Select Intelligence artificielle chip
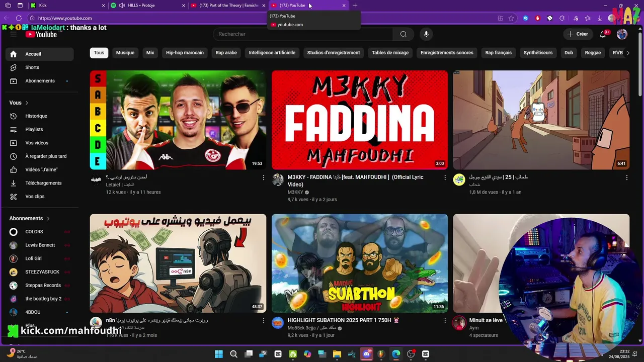The height and width of the screenshot is (362, 644). [x=272, y=53]
